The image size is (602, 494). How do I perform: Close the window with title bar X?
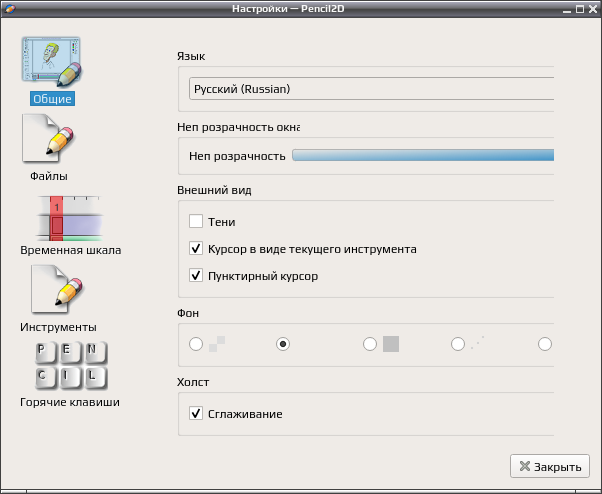click(x=593, y=9)
